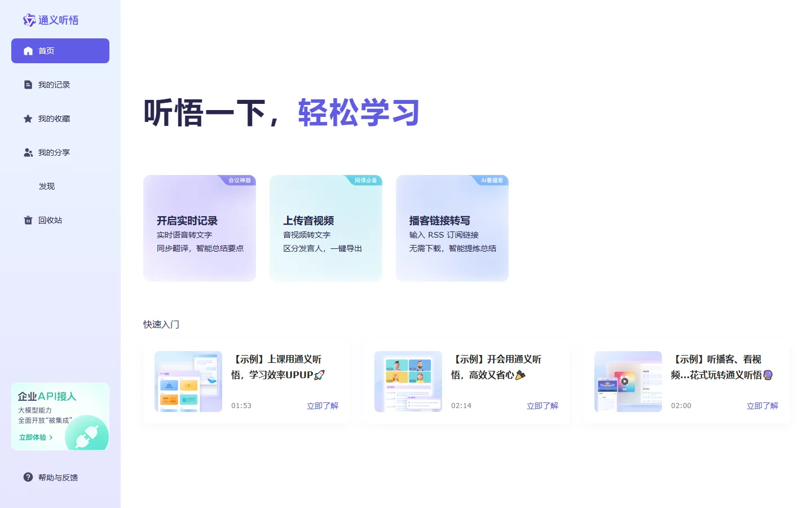Click 立即了解 for 开会用通义听悟 example
The height and width of the screenshot is (508, 812).
(x=542, y=406)
